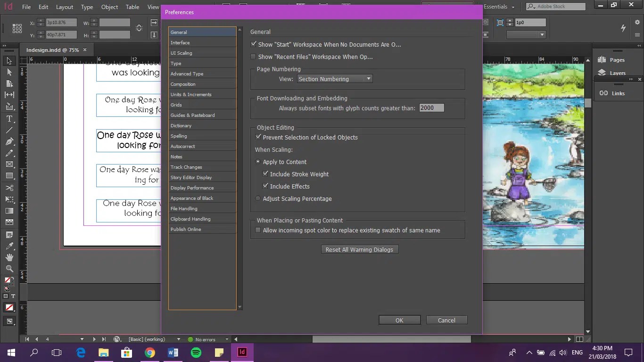Select the Hand tool
This screenshot has width=644, height=362.
[8, 258]
